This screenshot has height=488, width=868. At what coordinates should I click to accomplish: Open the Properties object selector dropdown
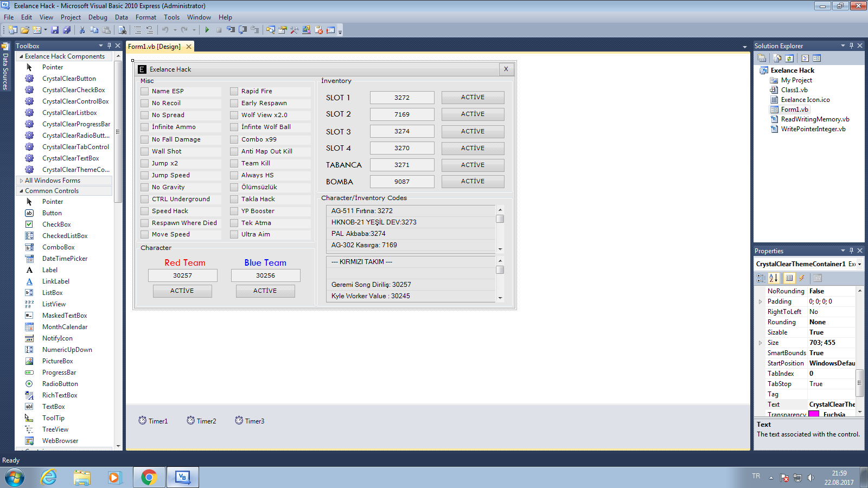[859, 264]
